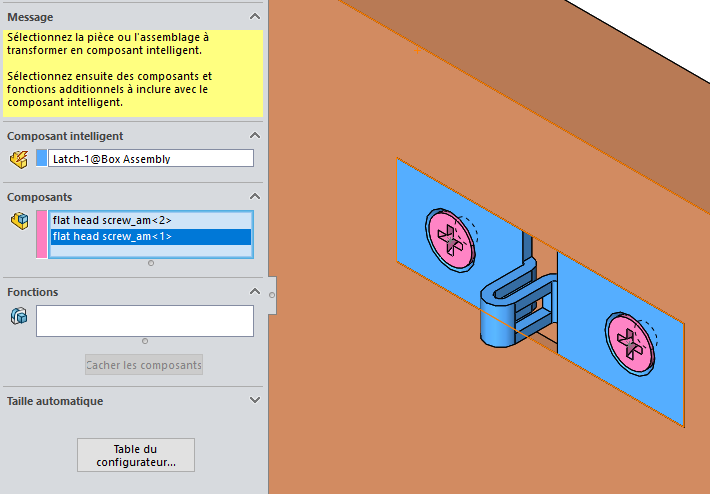The height and width of the screenshot is (494, 710).
Task: Click the Fonctions list resize handle
Action: (145, 341)
